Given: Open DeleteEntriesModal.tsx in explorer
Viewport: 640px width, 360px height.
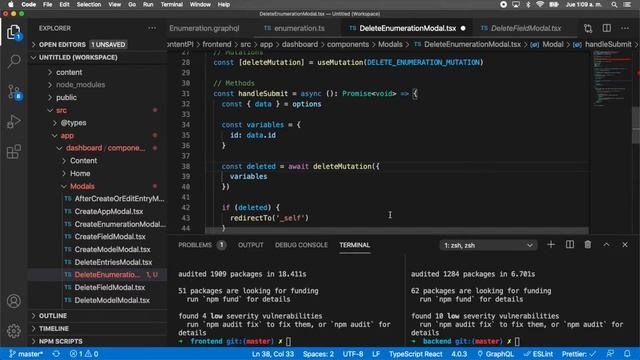Looking at the screenshot, I should pos(113,262).
